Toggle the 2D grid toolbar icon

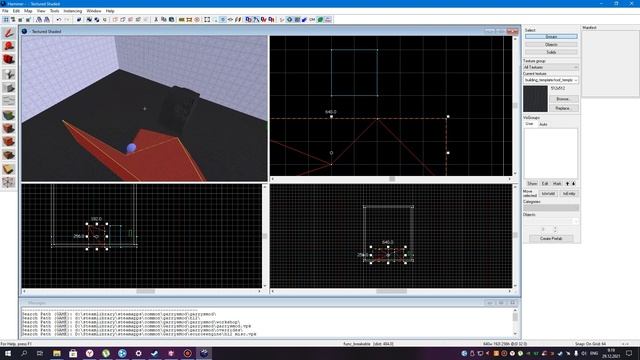[x=6, y=20]
